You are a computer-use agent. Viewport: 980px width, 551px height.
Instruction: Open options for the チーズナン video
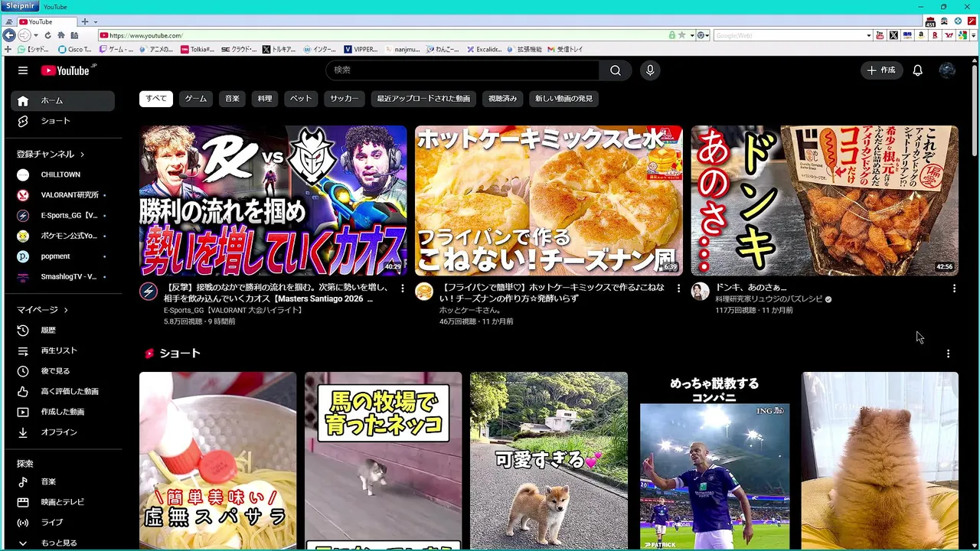[x=678, y=289]
